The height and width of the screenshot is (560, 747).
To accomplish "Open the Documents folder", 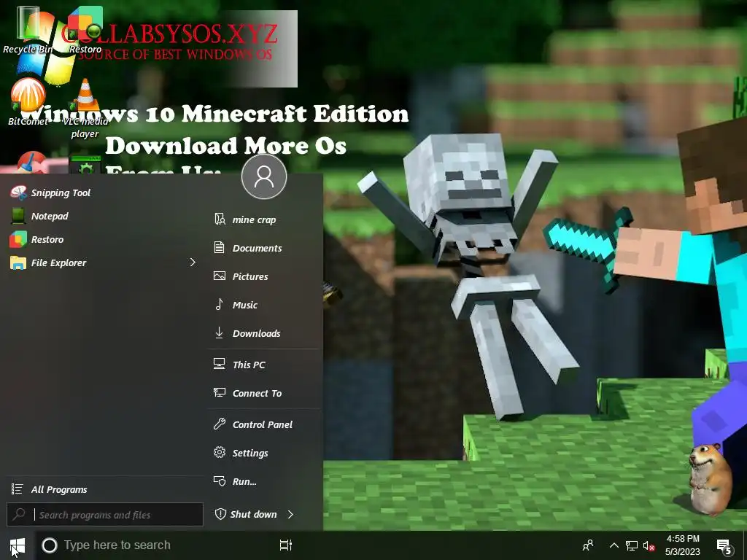I will pyautogui.click(x=265, y=248).
